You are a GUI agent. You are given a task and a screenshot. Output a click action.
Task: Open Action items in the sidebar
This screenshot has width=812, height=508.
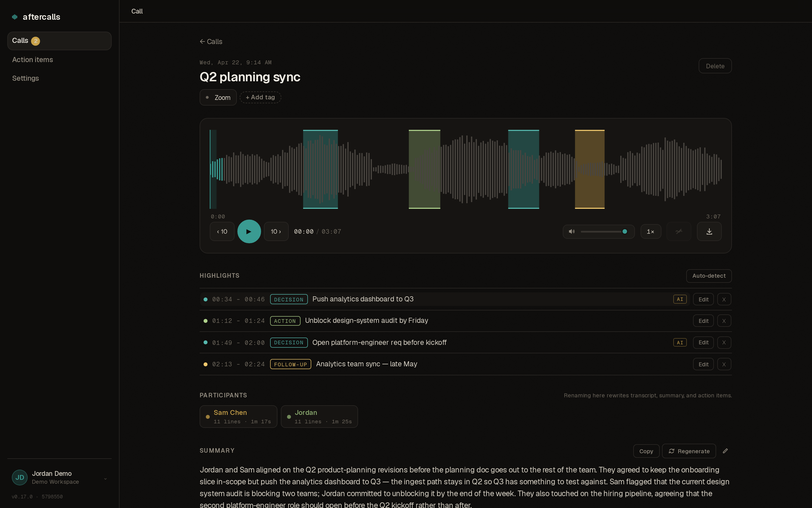(x=32, y=60)
